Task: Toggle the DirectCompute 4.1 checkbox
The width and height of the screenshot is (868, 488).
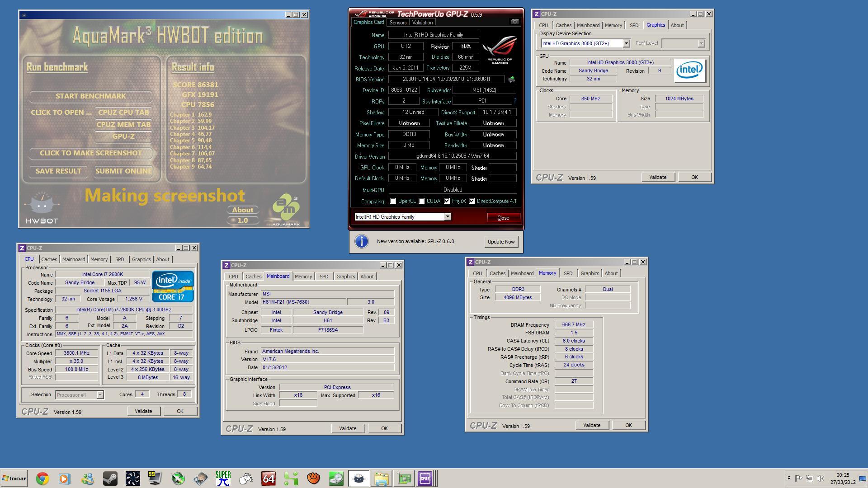Action: [x=472, y=202]
